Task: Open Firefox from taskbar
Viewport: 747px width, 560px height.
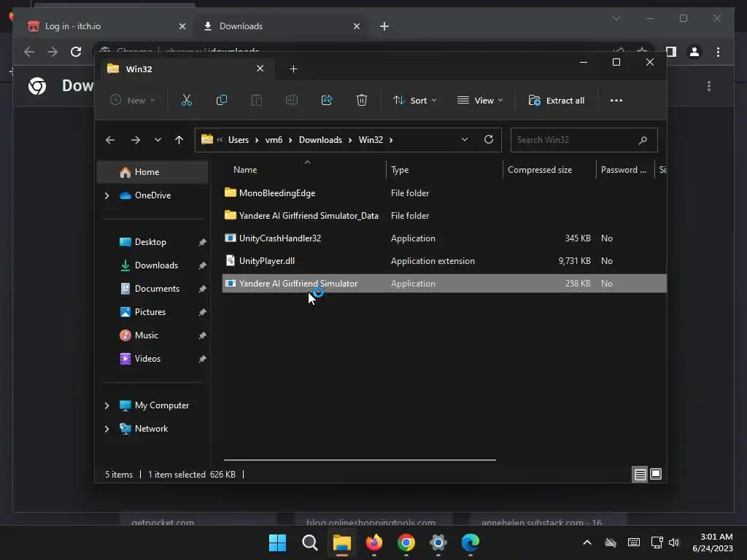Action: (374, 542)
